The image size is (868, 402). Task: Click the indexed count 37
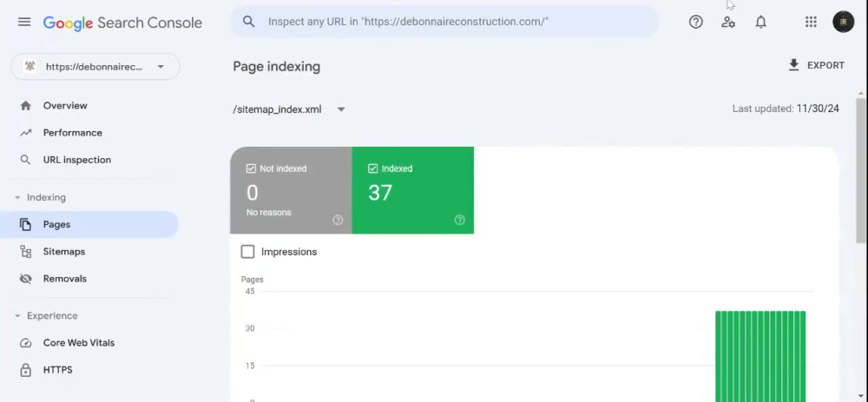(380, 193)
